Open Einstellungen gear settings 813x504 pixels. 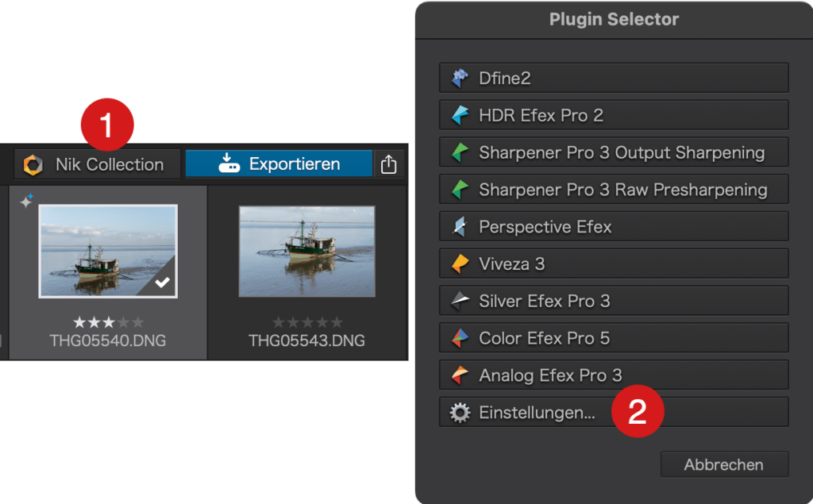(536, 413)
